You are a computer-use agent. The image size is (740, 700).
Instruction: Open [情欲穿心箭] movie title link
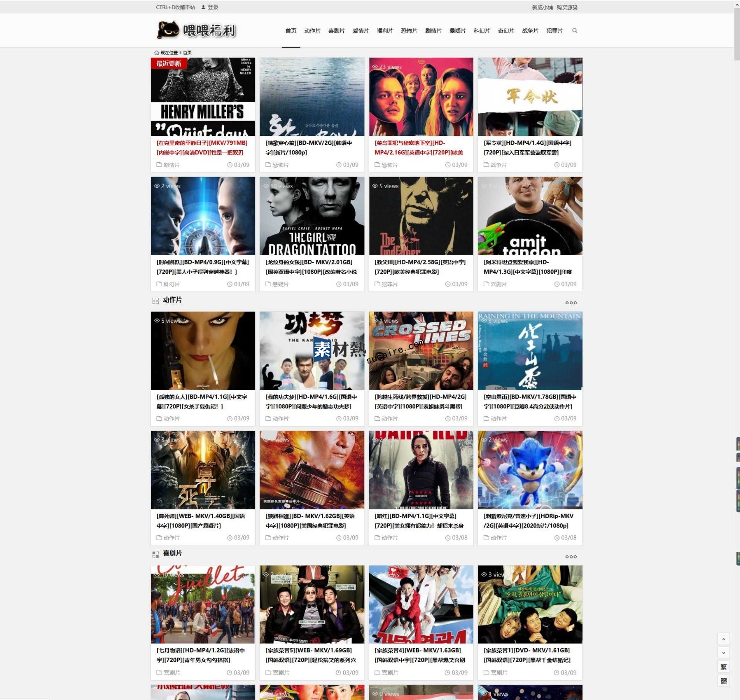pos(309,147)
